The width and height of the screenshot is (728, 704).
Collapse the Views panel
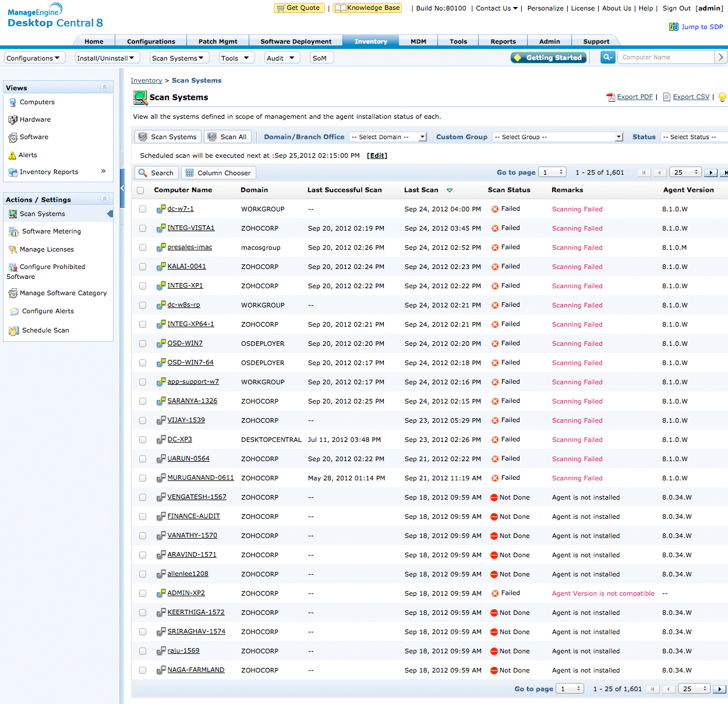point(105,87)
